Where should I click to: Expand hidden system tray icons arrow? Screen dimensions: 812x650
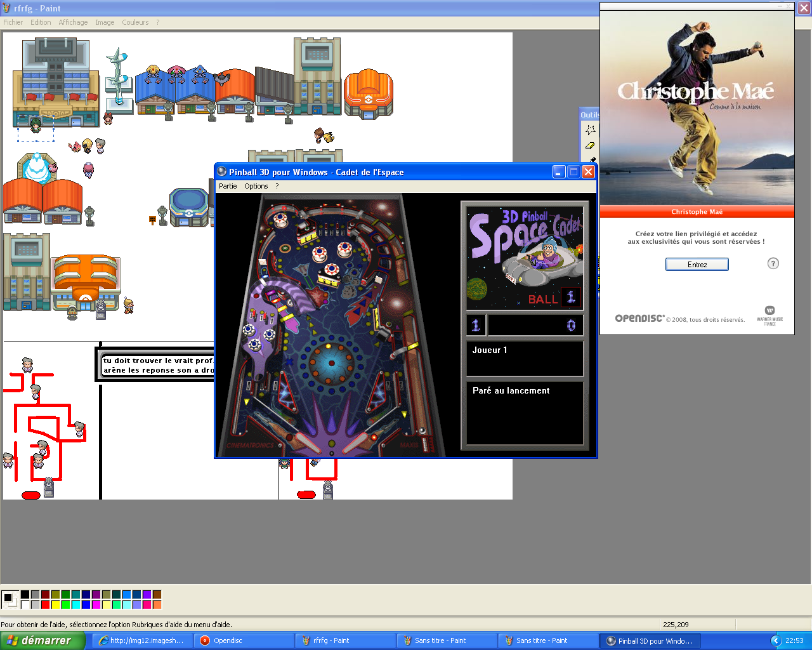[776, 640]
